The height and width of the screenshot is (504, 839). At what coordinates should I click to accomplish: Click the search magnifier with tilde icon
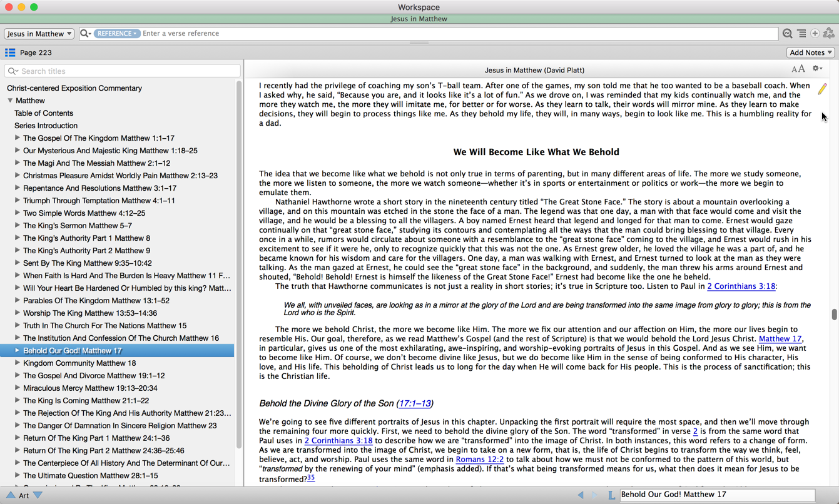coord(788,34)
